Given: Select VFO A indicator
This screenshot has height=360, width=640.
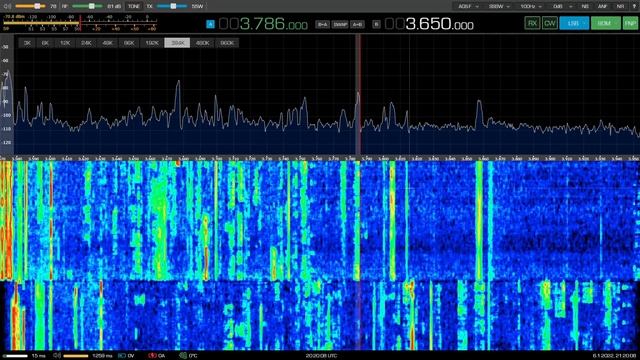Looking at the screenshot, I should 210,24.
